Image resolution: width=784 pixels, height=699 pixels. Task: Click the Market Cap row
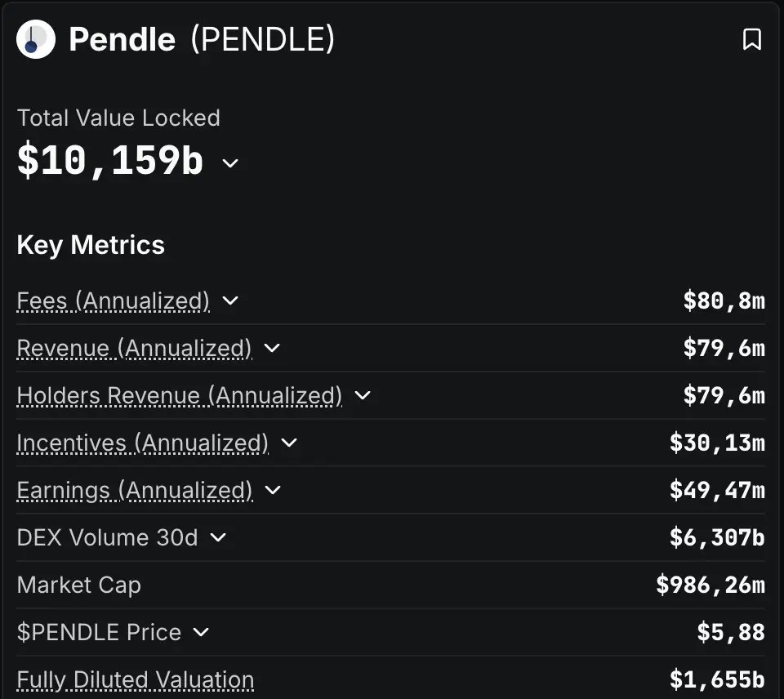390,585
